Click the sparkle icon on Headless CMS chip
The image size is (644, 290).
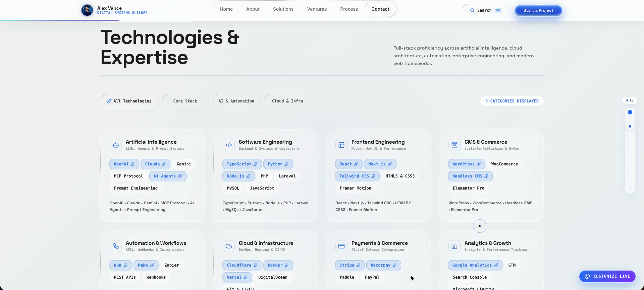point(486,176)
